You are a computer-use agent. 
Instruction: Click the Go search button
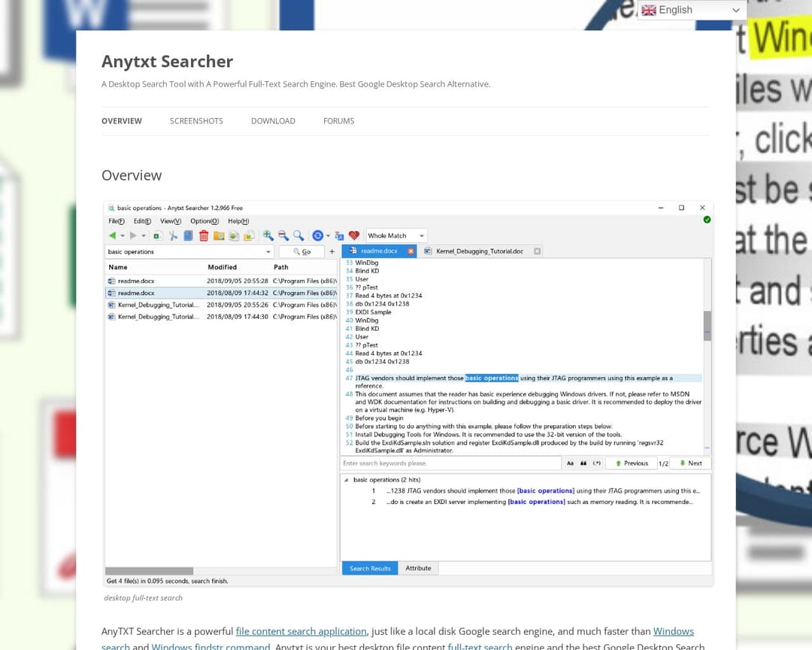point(302,252)
